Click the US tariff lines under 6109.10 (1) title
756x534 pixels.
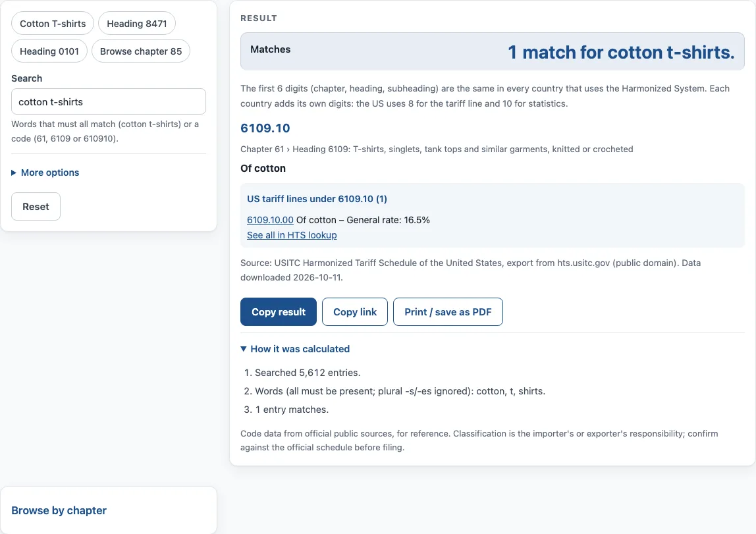click(317, 199)
